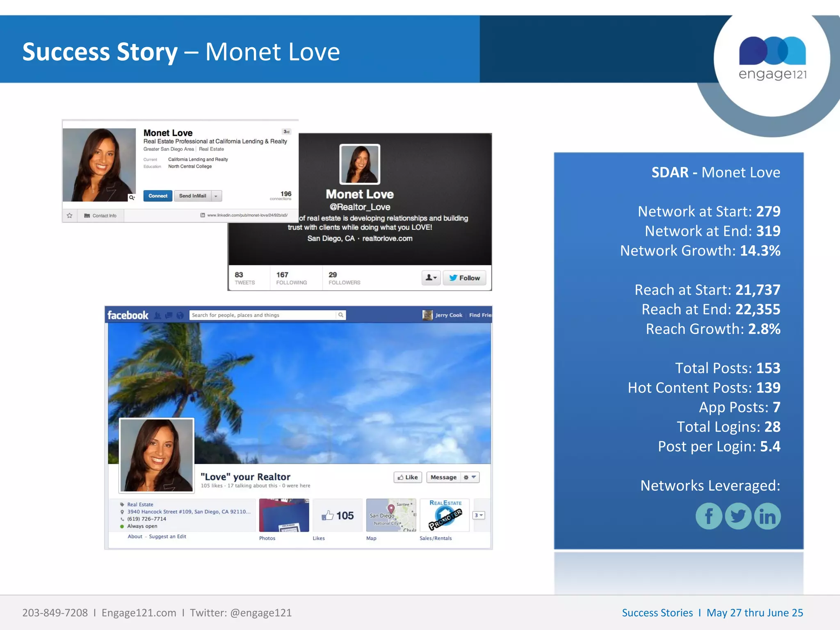Image resolution: width=840 pixels, height=630 pixels.
Task: Click the Facebook friend requests icon
Action: 157,315
